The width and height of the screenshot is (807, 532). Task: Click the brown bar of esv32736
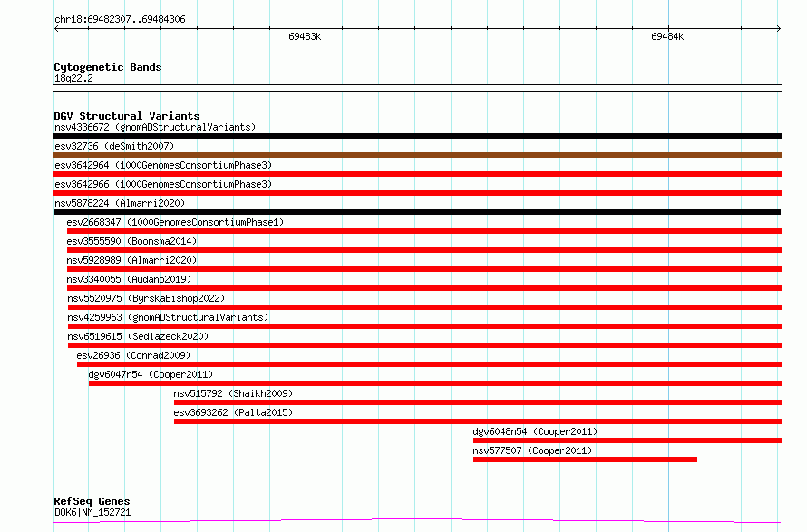tap(417, 155)
